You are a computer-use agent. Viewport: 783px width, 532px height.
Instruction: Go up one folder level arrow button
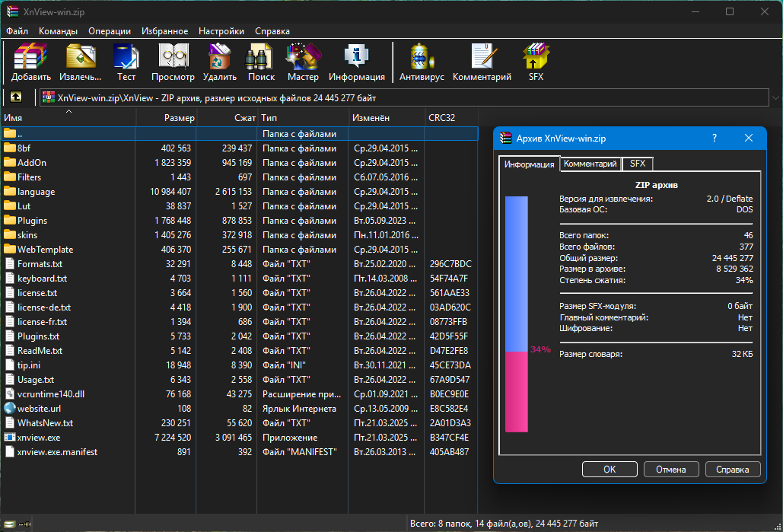(x=16, y=97)
